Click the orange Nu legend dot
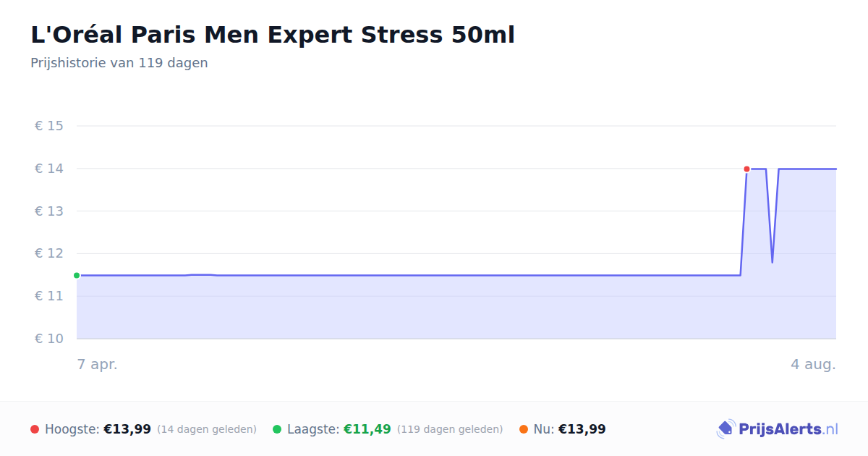This screenshot has height=456, width=868. tap(524, 429)
